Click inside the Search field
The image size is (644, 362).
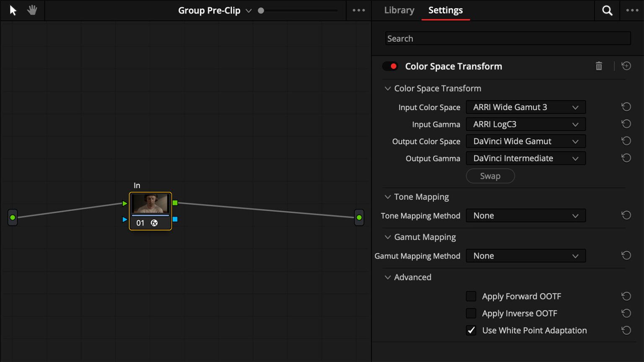tap(507, 38)
